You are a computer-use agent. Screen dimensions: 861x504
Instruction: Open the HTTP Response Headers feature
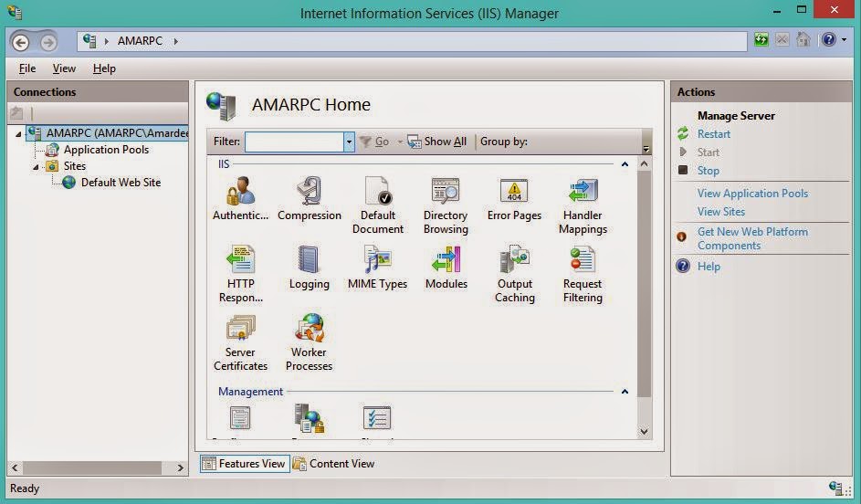(240, 273)
